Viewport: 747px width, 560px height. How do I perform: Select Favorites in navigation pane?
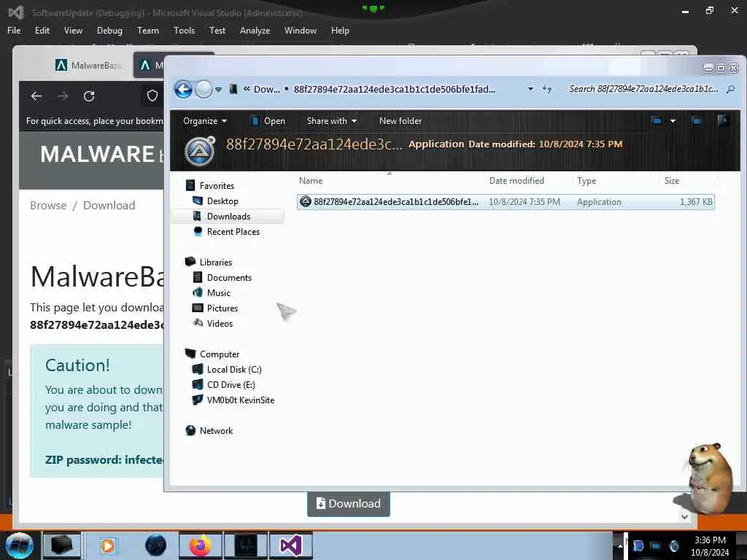click(217, 186)
